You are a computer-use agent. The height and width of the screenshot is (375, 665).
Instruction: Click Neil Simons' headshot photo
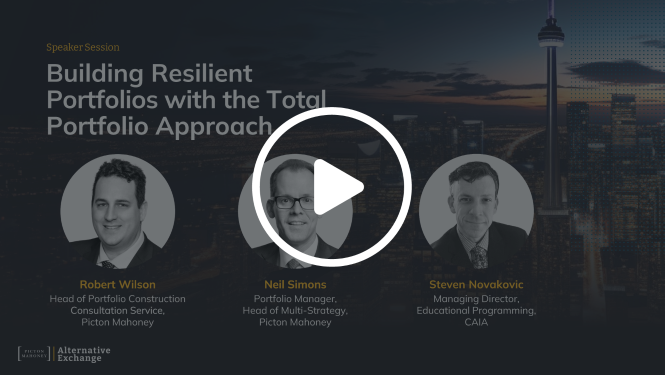pyautogui.click(x=295, y=211)
